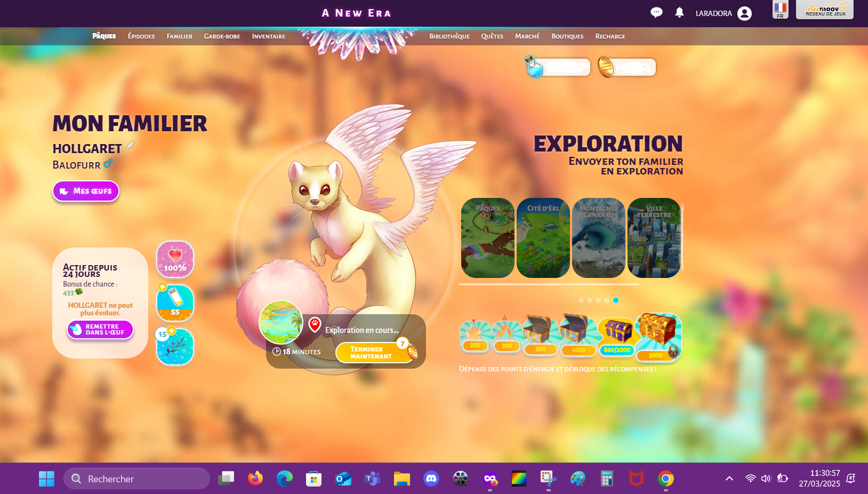The width and height of the screenshot is (868, 494).
Task: Open the 500 energy reward chest
Action: (540, 335)
